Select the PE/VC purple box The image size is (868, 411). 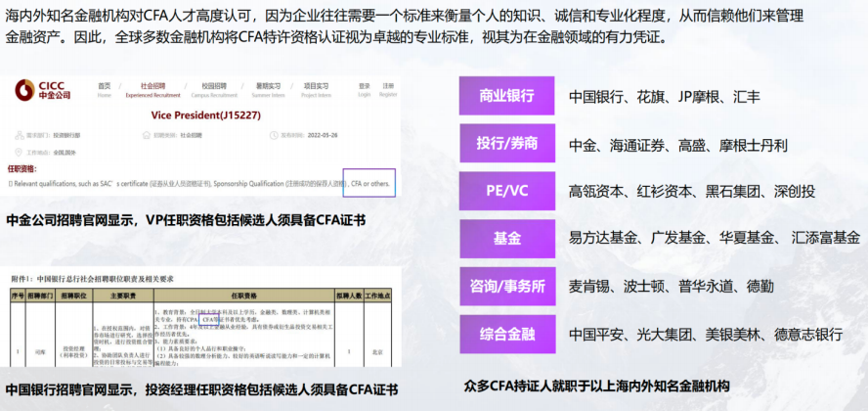(506, 191)
